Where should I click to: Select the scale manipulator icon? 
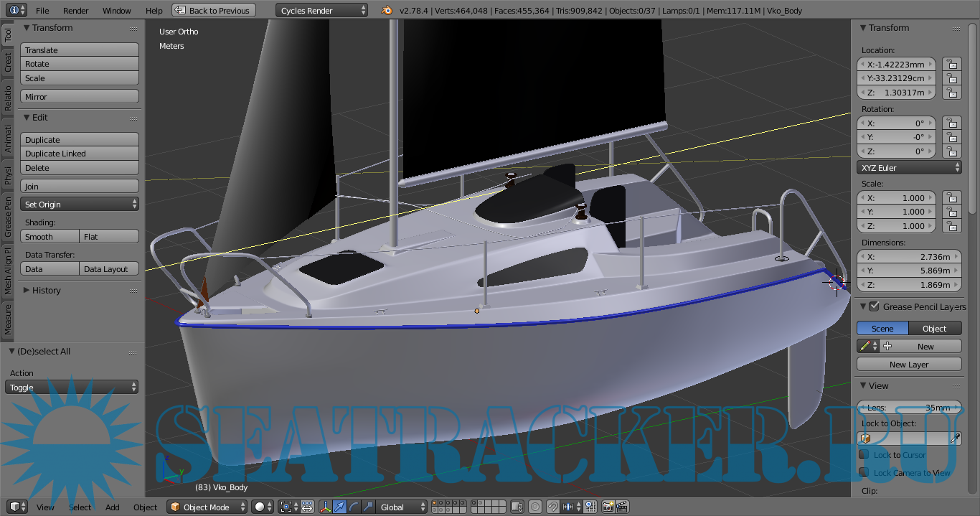(x=367, y=507)
